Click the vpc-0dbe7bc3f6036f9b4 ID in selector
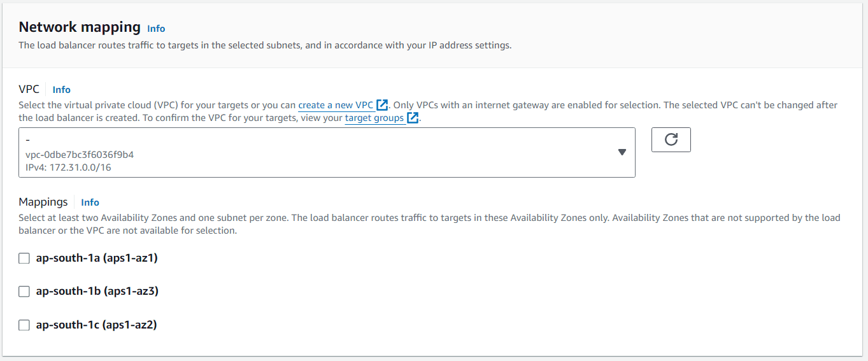 (x=80, y=155)
